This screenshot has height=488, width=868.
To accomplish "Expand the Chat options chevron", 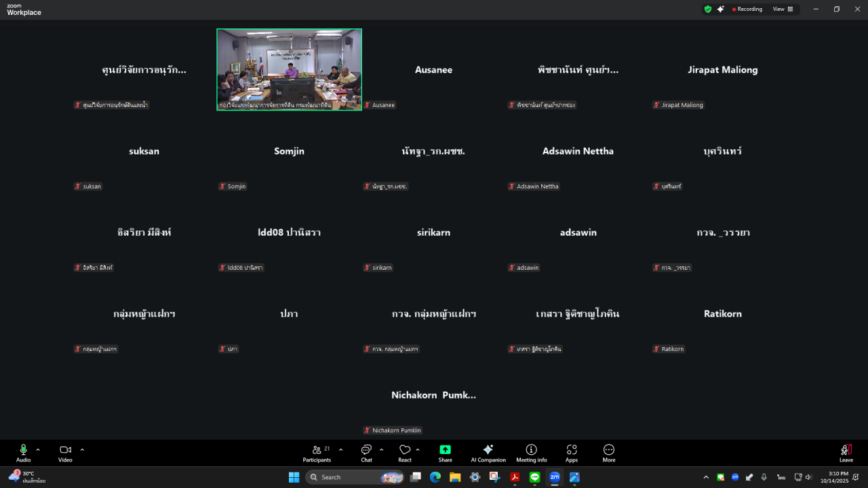I will [381, 449].
